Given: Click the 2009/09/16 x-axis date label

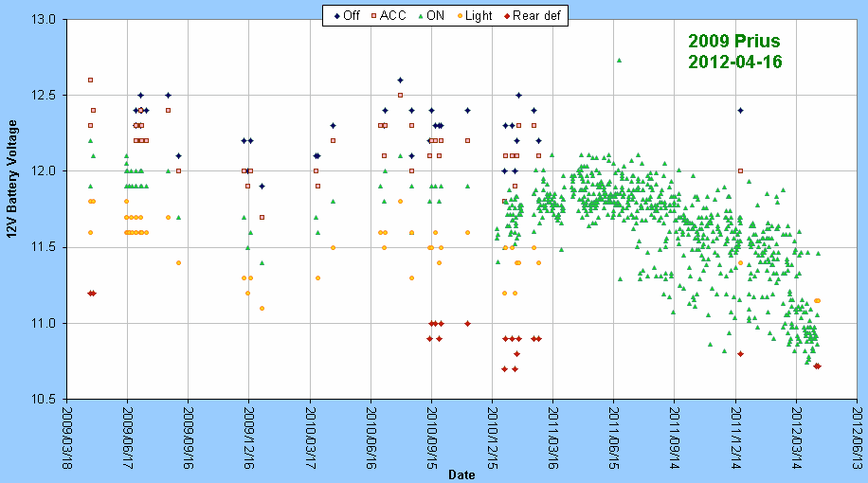Looking at the screenshot, I should [x=189, y=438].
